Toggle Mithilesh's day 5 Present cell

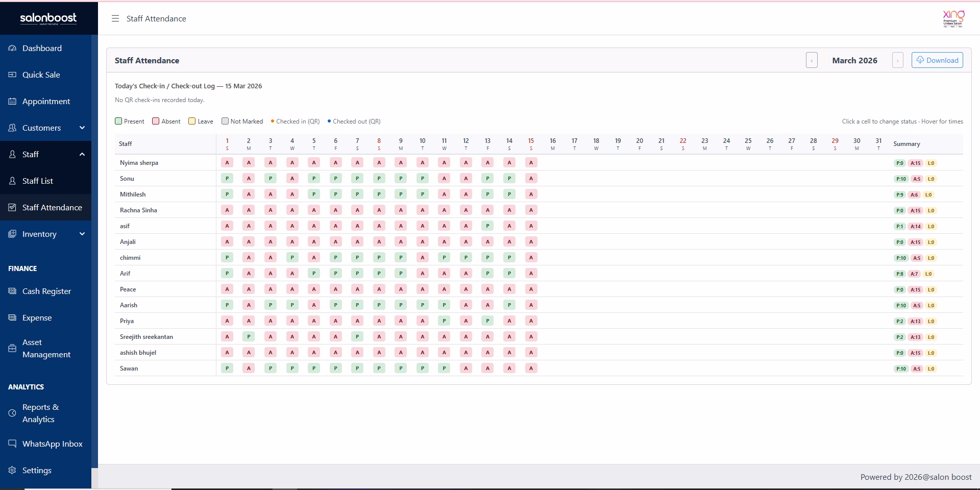point(314,194)
